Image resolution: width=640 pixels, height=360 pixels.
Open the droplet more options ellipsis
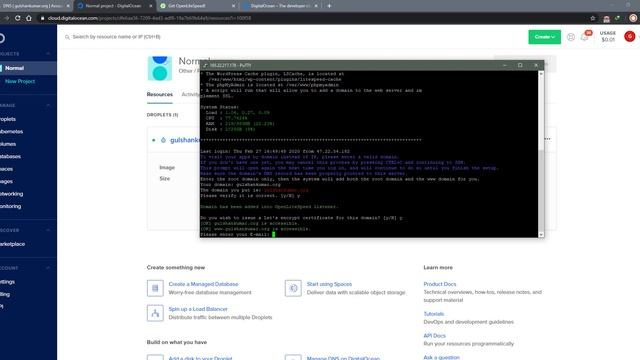tap(547, 139)
